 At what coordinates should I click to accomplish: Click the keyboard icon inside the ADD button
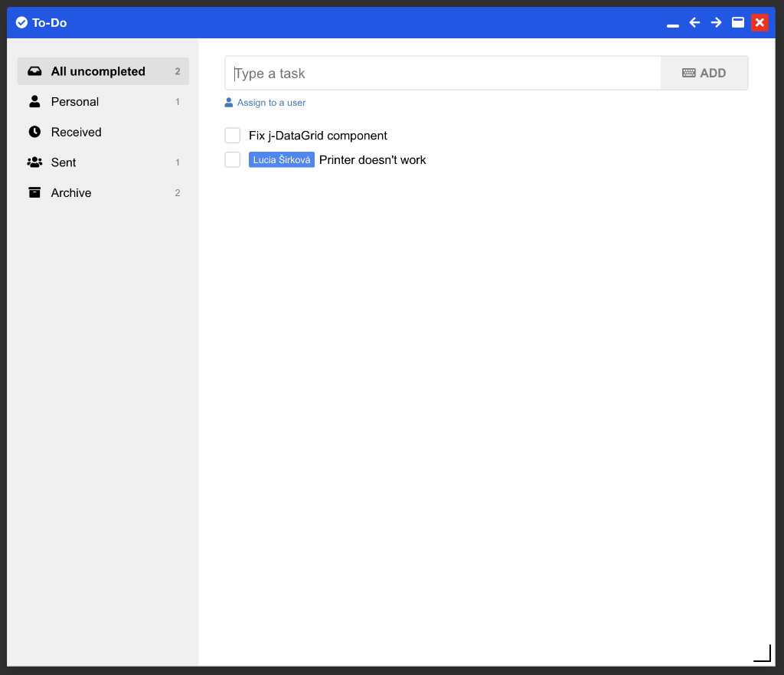coord(688,72)
